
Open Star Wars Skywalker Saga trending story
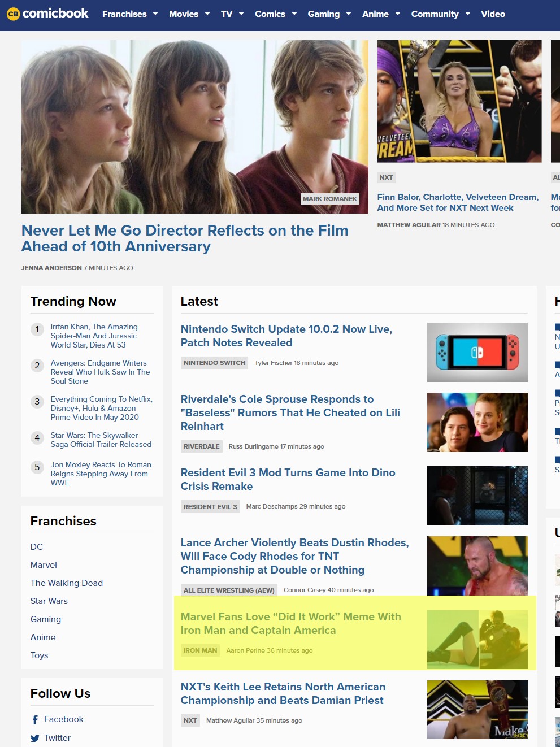(x=101, y=440)
